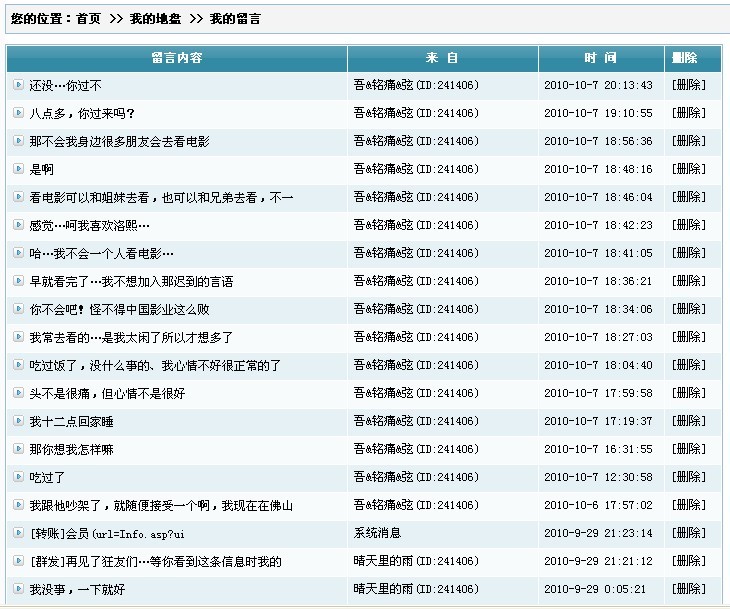Delete message from 2010-10-7 18:27:03
The width and height of the screenshot is (730, 609).
(689, 337)
